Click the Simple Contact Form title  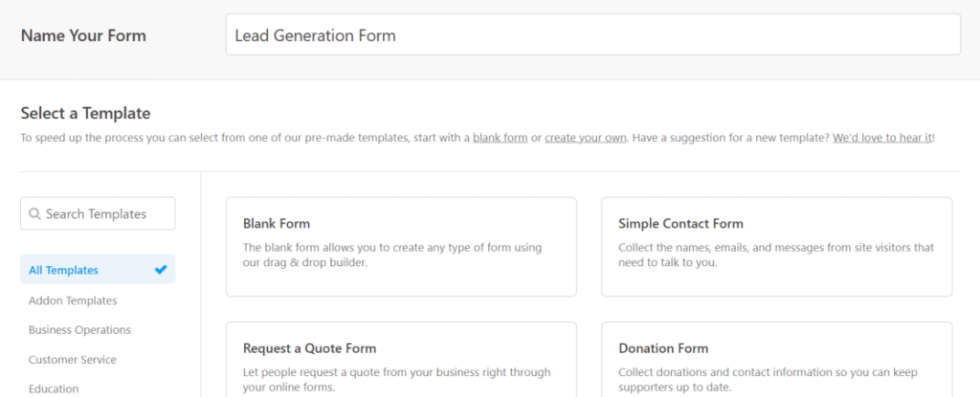[680, 224]
